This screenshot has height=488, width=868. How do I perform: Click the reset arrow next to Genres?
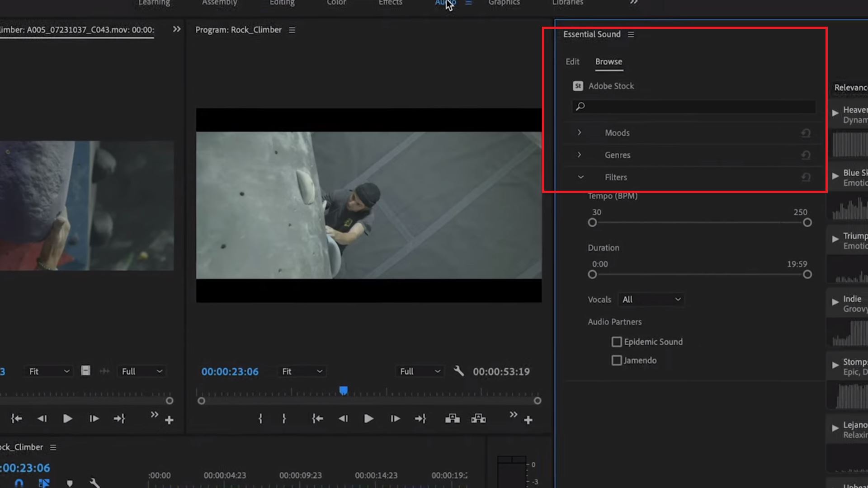(807, 155)
